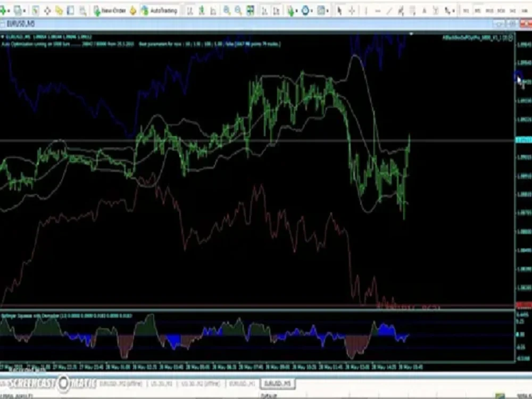532x399 pixels.
Task: Select the Cursor arrow tool
Action: pyautogui.click(x=339, y=11)
